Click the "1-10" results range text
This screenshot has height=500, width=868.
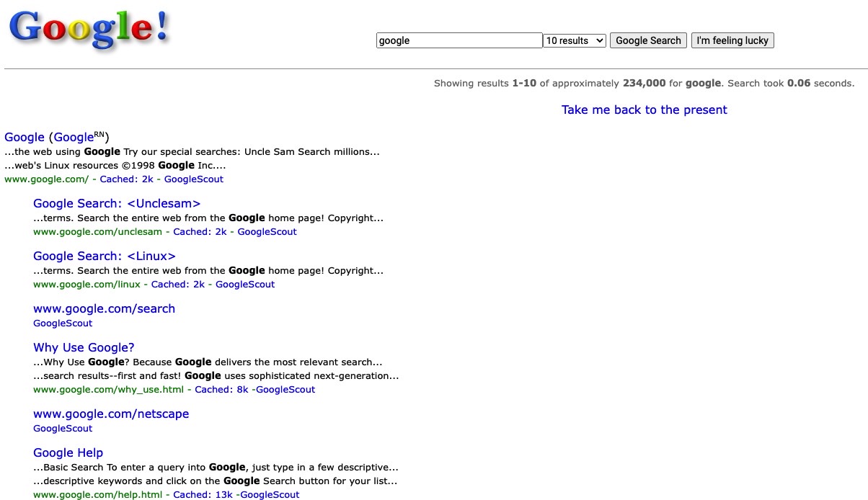click(524, 83)
